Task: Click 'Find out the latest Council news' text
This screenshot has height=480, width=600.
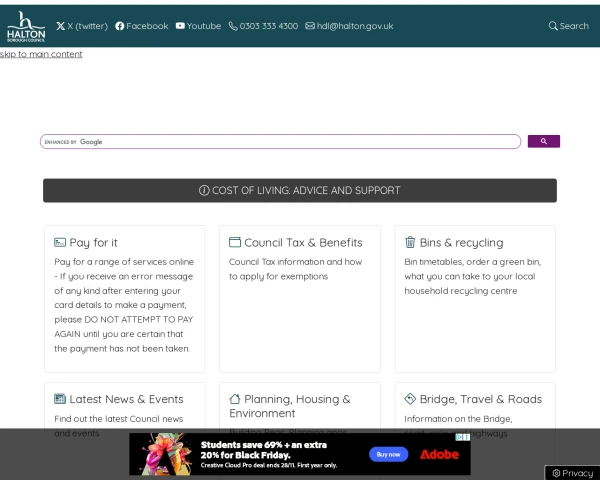Action: point(119,419)
